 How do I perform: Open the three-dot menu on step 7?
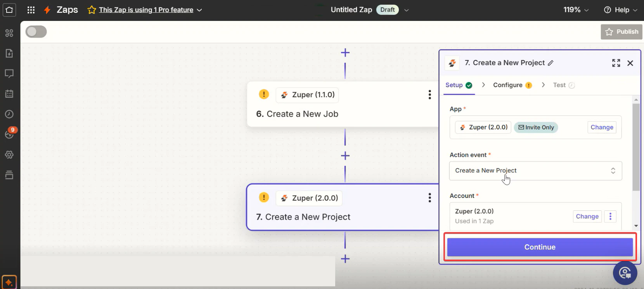[429, 198]
